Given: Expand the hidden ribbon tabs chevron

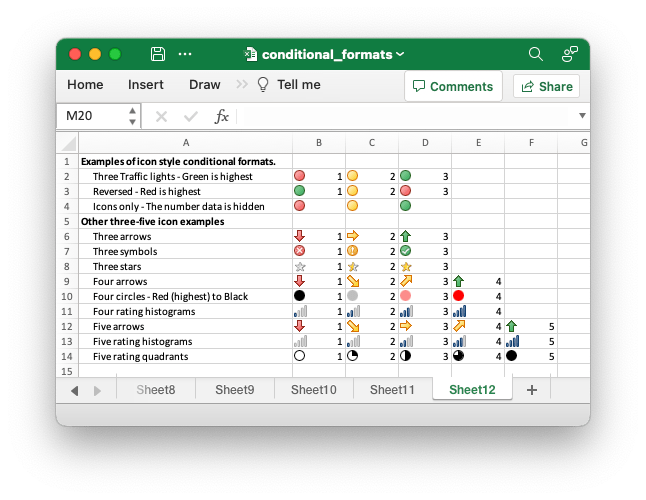Looking at the screenshot, I should 242,84.
